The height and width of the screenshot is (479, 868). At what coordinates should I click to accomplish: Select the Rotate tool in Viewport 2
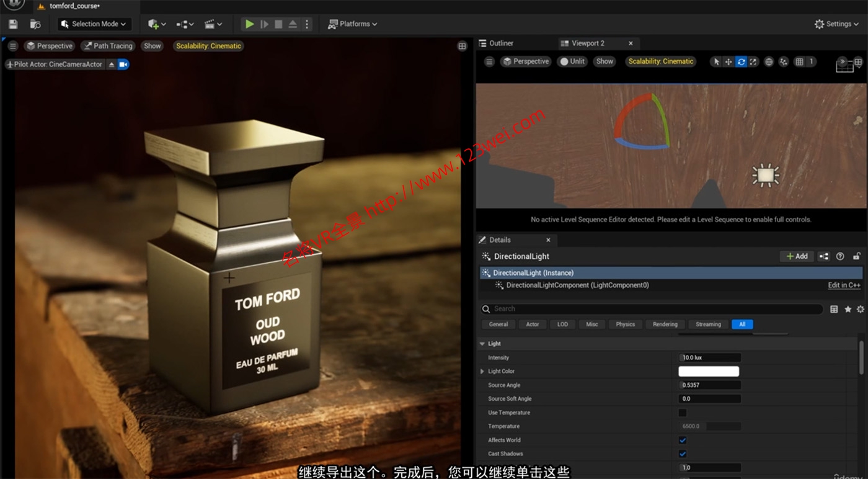tap(742, 61)
